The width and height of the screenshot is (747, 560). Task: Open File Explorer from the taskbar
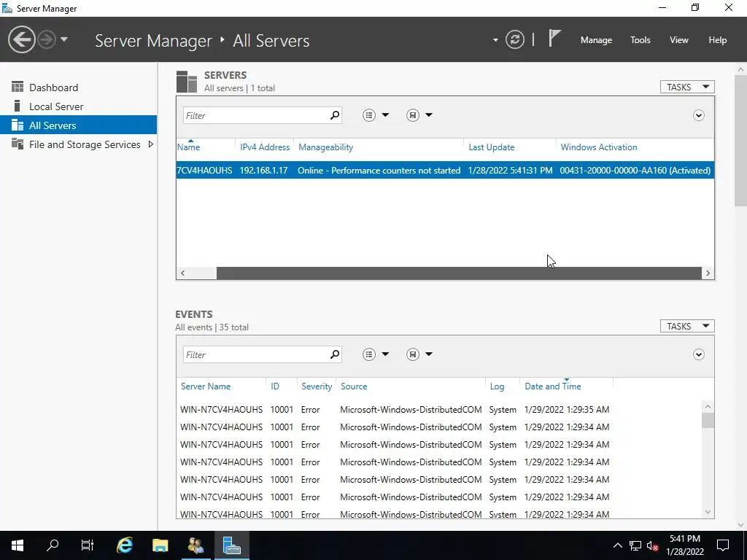[x=160, y=545]
